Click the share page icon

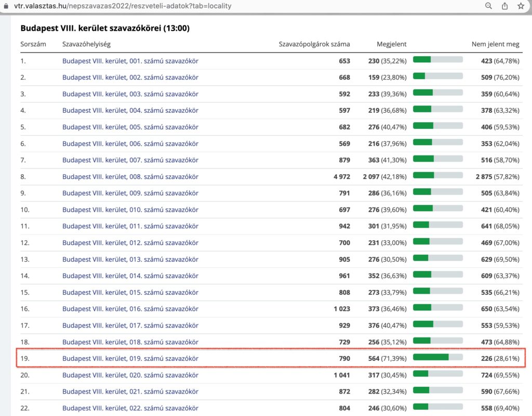504,6
